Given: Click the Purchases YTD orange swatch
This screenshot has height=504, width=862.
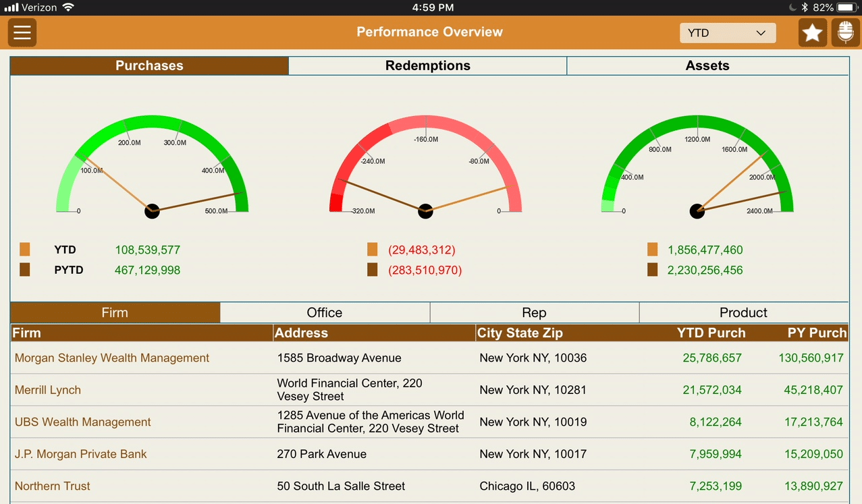Looking at the screenshot, I should (x=25, y=250).
